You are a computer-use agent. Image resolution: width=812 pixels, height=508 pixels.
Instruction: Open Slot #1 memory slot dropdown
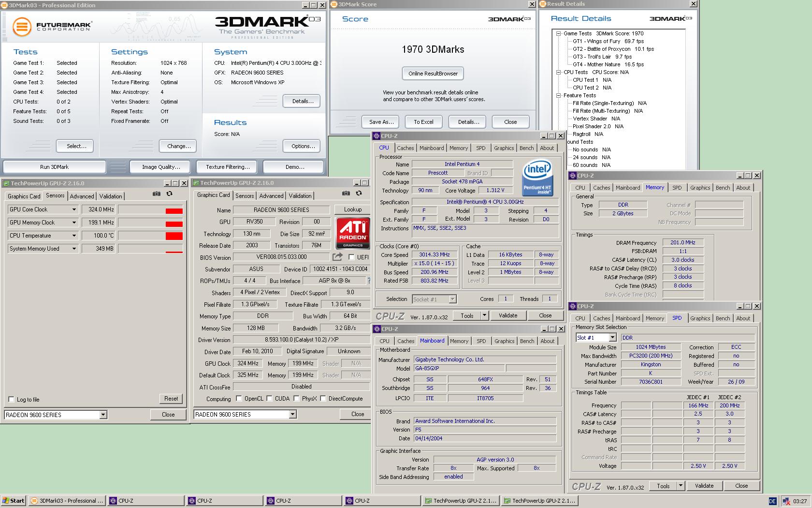612,338
